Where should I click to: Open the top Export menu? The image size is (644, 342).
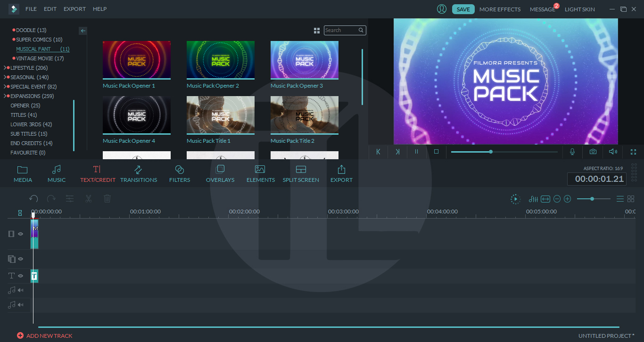point(74,9)
